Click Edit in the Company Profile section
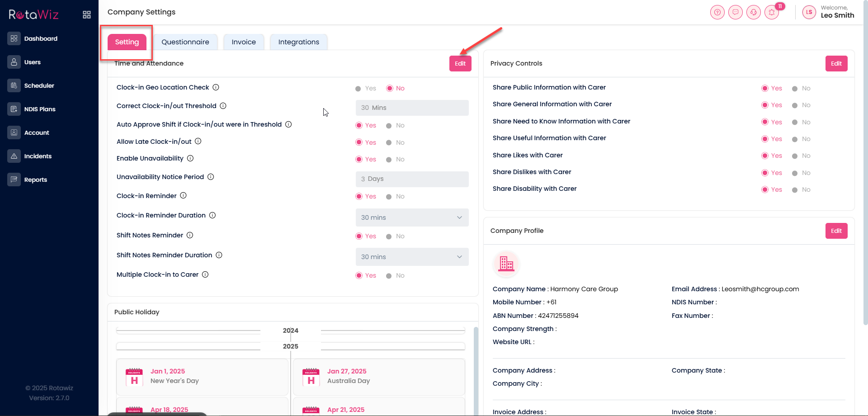This screenshot has width=868, height=416. point(836,231)
